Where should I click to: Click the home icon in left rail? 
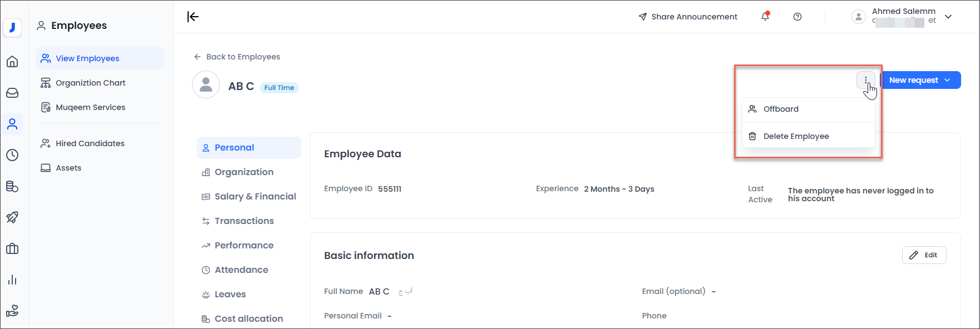coord(12,62)
